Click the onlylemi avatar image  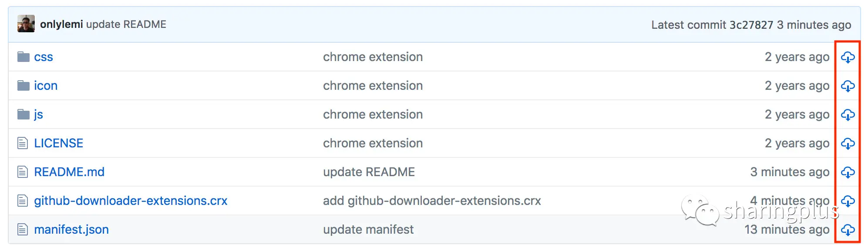click(26, 24)
